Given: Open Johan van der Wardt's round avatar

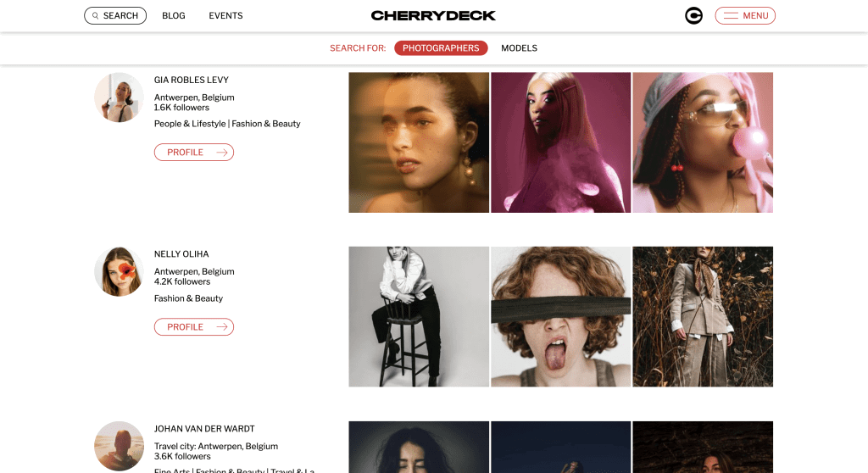Looking at the screenshot, I should 119,446.
